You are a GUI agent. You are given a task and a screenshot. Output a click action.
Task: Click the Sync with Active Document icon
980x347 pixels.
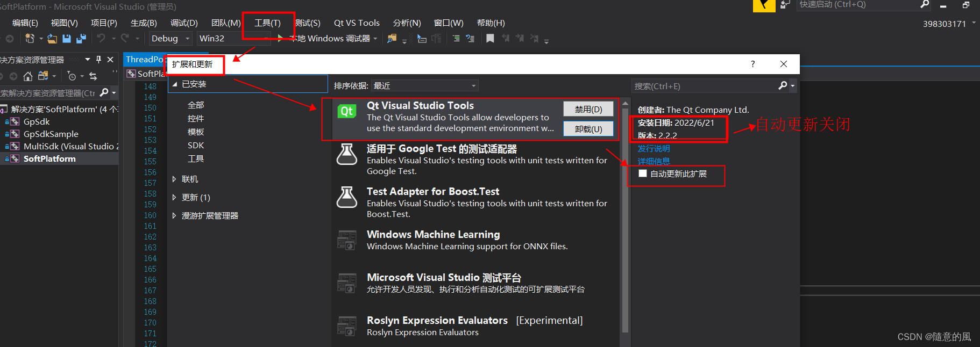click(93, 76)
